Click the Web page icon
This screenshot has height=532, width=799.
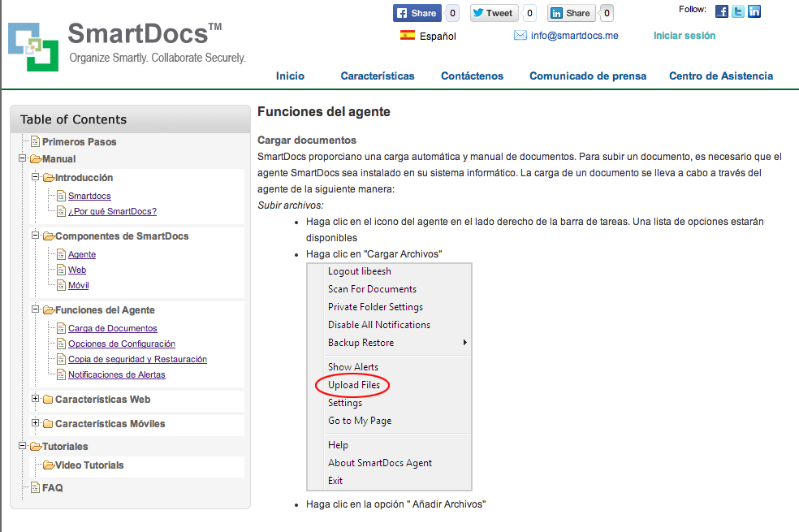coord(61,270)
